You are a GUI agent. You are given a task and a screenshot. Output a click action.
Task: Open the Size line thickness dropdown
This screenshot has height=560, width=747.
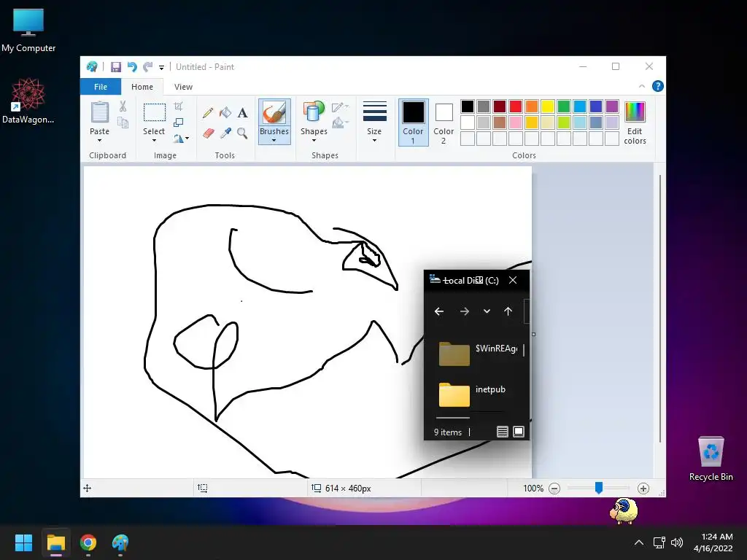(374, 141)
